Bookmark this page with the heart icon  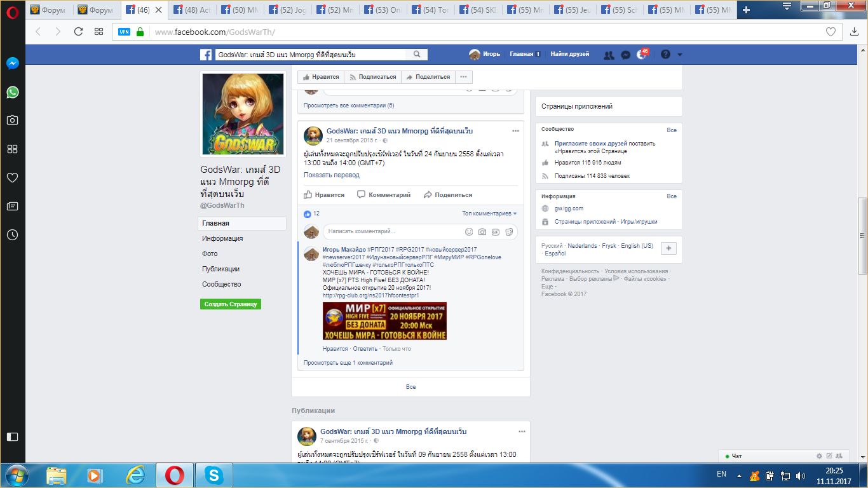coord(831,32)
